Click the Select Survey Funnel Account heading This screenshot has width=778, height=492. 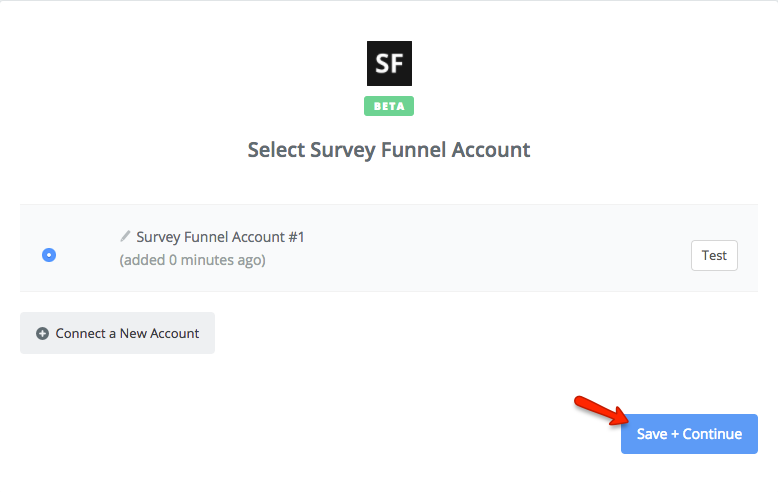click(389, 150)
